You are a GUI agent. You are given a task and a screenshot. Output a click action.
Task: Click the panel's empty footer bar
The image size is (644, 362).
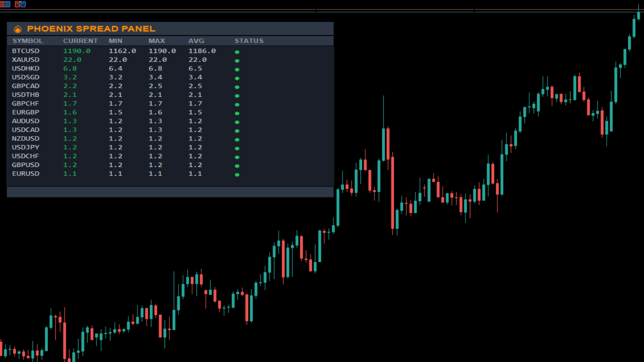point(170,192)
